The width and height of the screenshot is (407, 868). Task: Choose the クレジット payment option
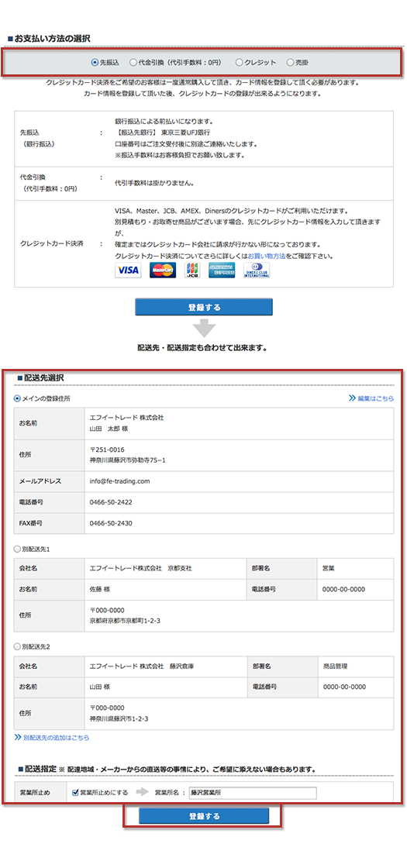coord(240,63)
